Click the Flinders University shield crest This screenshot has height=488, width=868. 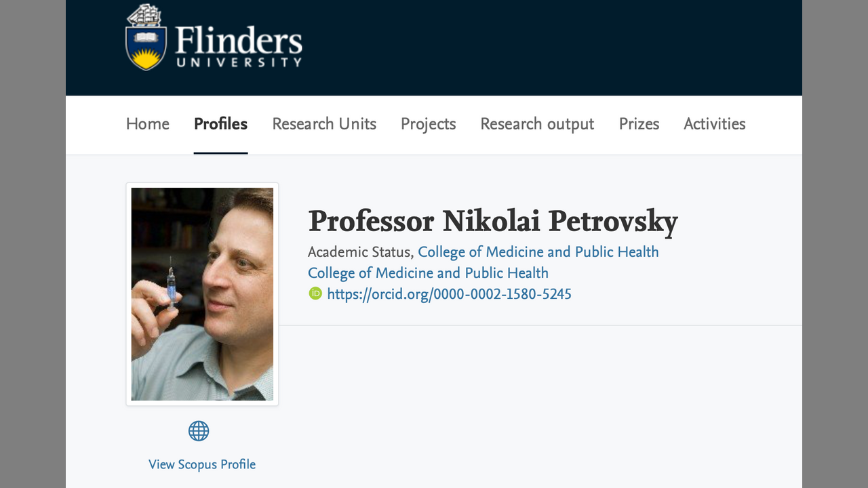pyautogui.click(x=146, y=38)
